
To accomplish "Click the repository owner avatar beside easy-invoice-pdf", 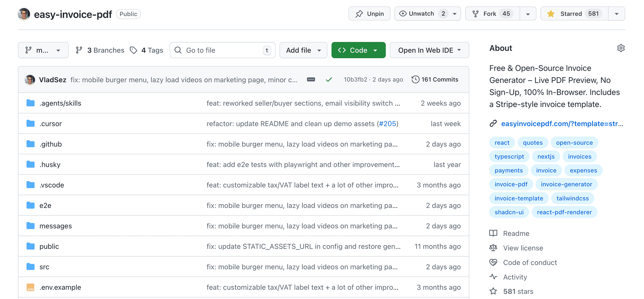I will [24, 14].
